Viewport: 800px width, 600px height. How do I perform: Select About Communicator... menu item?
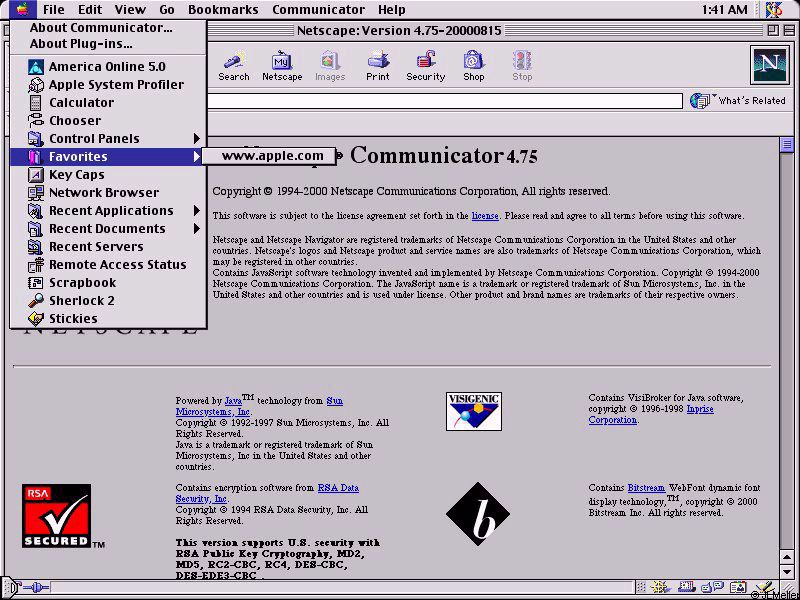pos(108,28)
